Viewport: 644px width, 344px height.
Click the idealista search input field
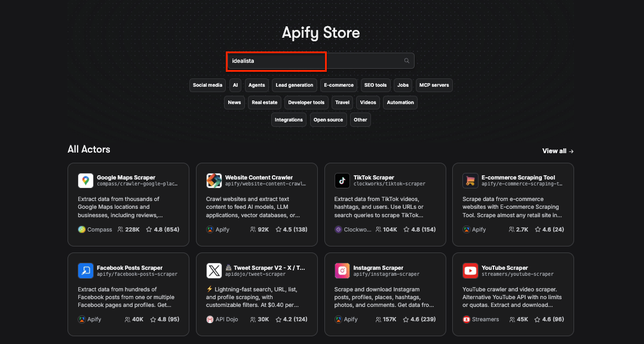[320, 61]
